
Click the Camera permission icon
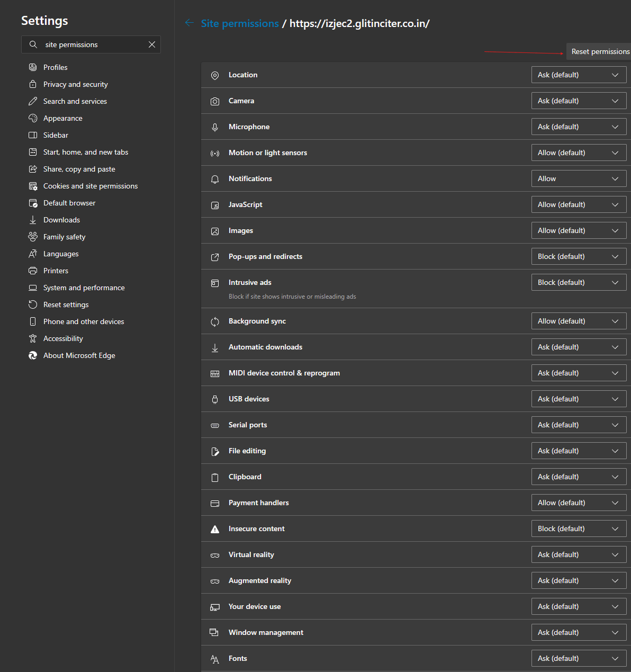click(x=215, y=101)
